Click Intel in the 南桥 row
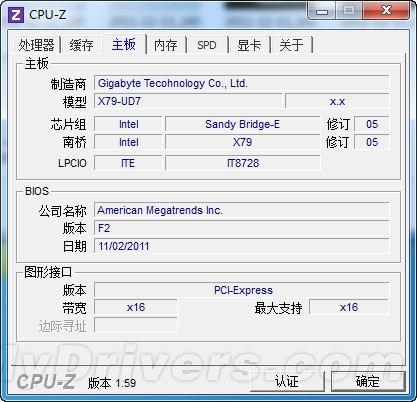 [128, 142]
